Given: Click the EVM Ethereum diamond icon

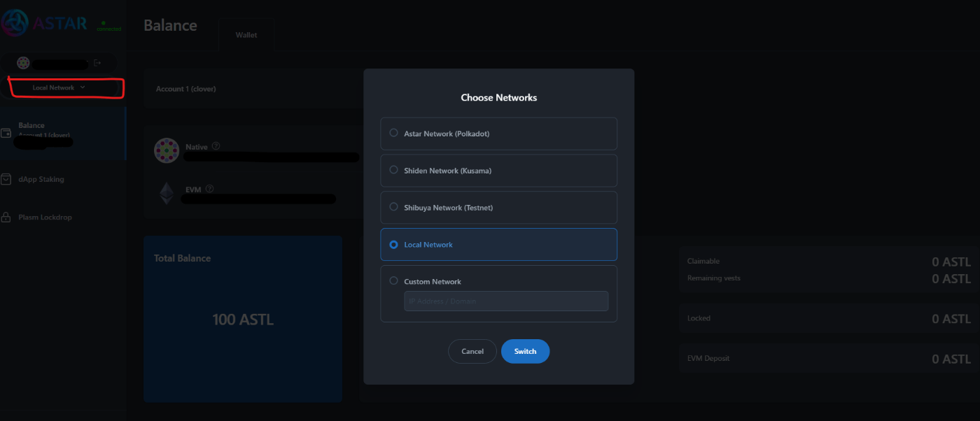Looking at the screenshot, I should point(167,194).
